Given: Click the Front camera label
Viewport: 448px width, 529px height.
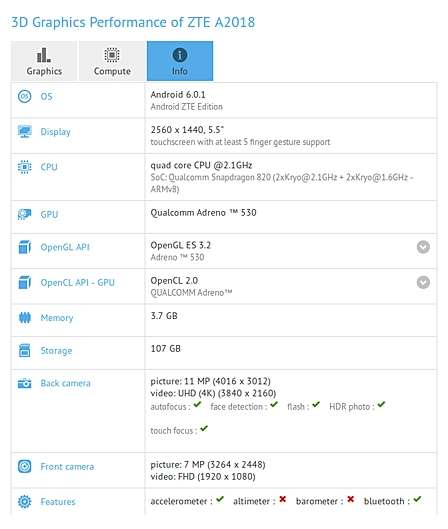Looking at the screenshot, I should coord(67,467).
